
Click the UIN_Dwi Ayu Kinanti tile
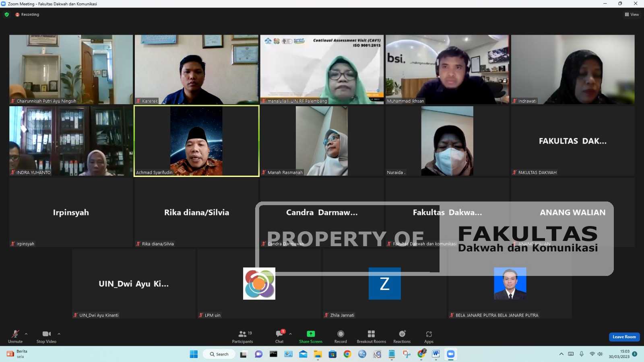pyautogui.click(x=134, y=284)
